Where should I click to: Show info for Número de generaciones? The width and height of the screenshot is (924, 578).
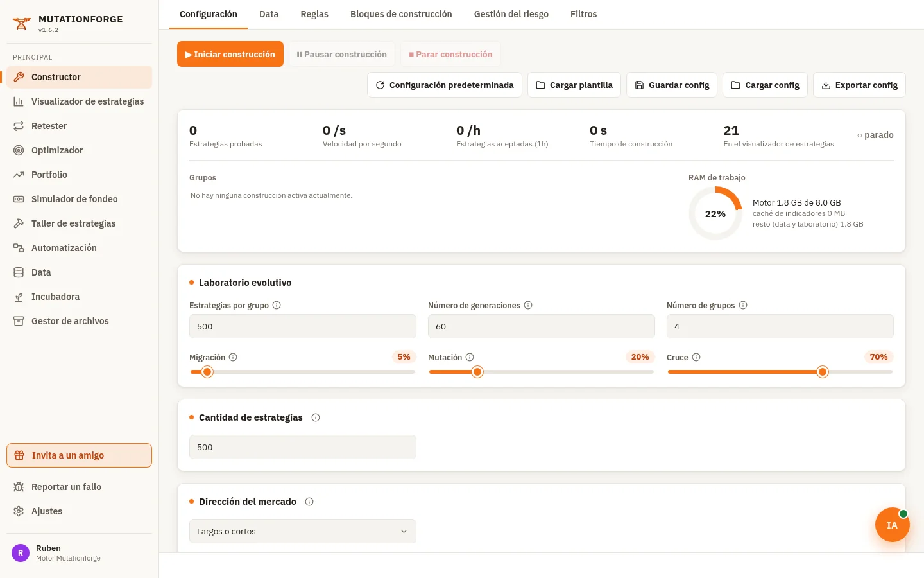point(528,305)
